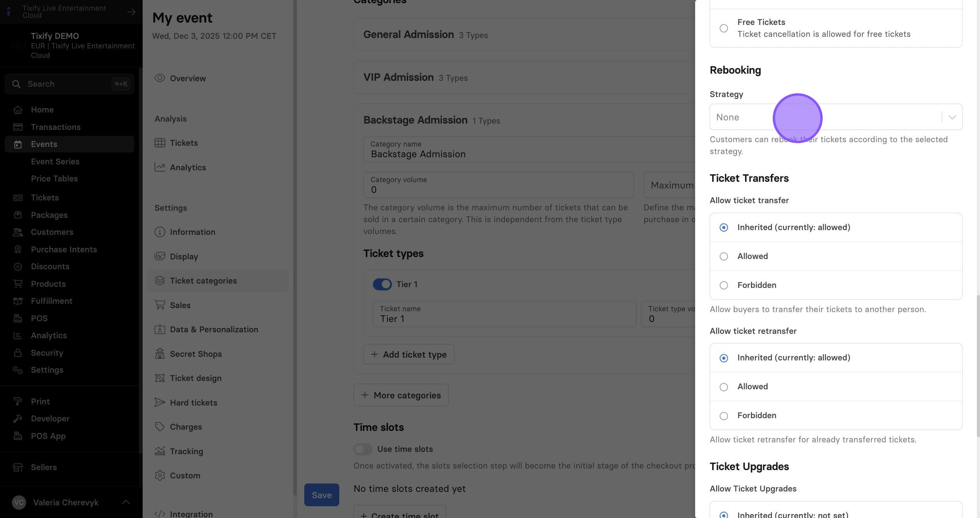Click the Category volume input field
The width and height of the screenshot is (980, 518).
pyautogui.click(x=499, y=185)
